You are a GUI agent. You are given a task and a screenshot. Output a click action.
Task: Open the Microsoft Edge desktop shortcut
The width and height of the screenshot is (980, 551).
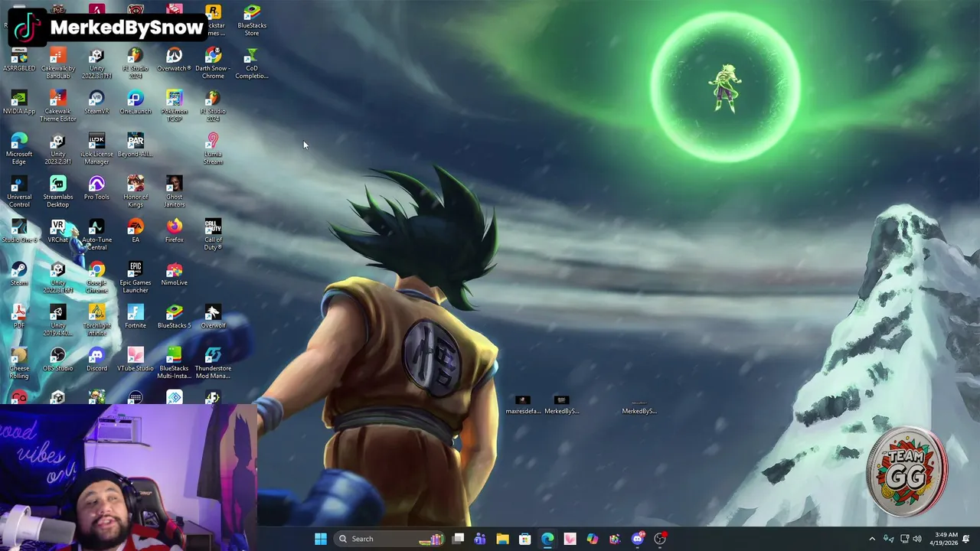(19, 150)
